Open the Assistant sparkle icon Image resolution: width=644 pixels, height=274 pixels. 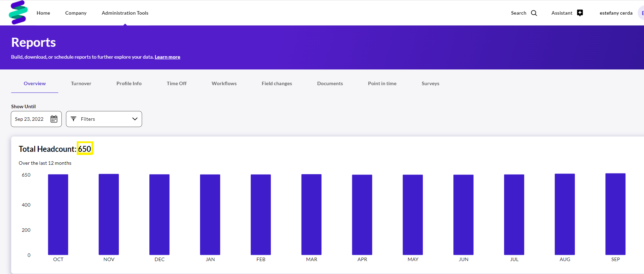[x=580, y=13]
